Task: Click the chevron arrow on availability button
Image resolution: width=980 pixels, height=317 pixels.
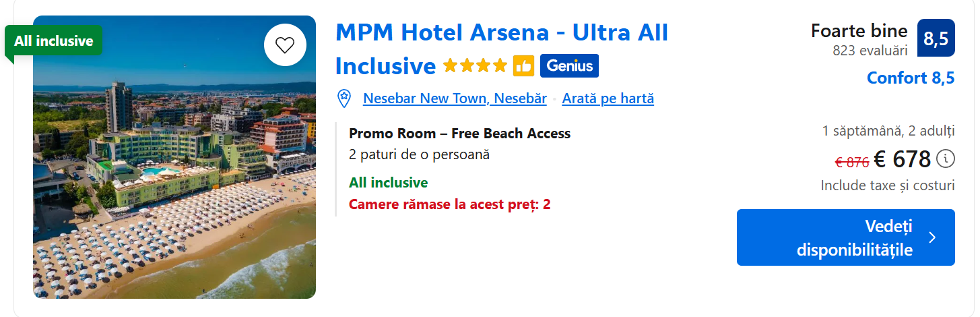Action: coord(932,237)
